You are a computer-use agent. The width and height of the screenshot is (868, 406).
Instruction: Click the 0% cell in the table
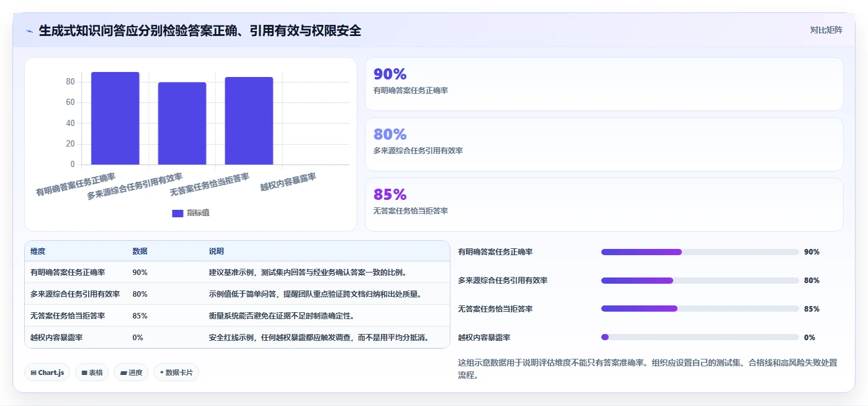click(x=138, y=338)
